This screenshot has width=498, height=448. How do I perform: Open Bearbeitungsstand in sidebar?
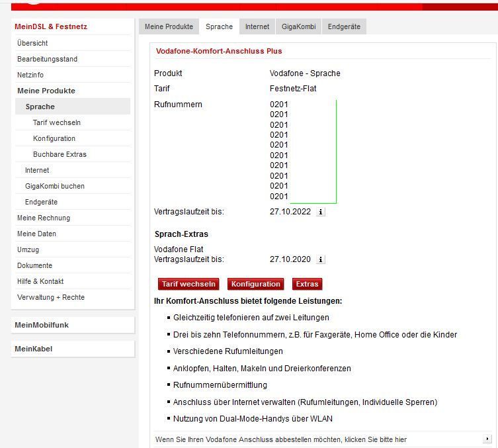coord(48,59)
